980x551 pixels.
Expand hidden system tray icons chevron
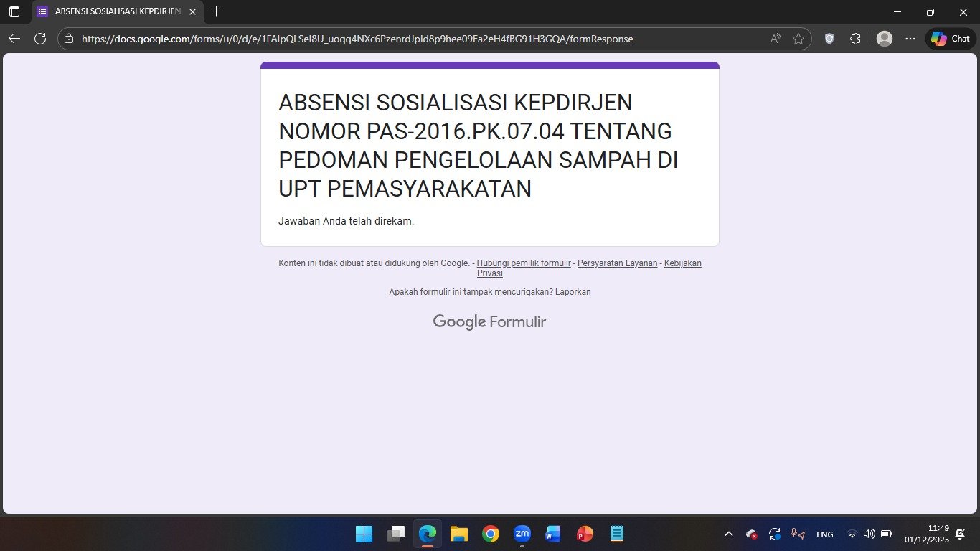tap(729, 534)
